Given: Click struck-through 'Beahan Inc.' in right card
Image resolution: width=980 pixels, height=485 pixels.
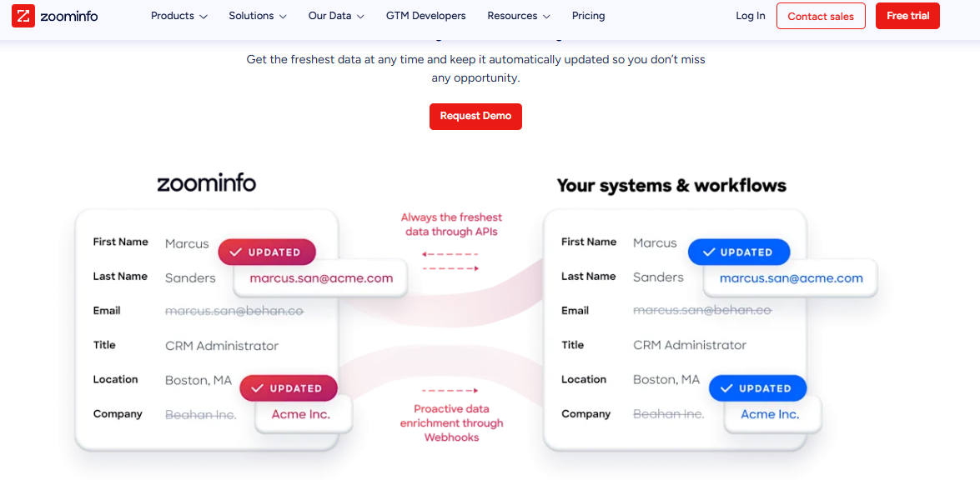Looking at the screenshot, I should pyautogui.click(x=669, y=414).
